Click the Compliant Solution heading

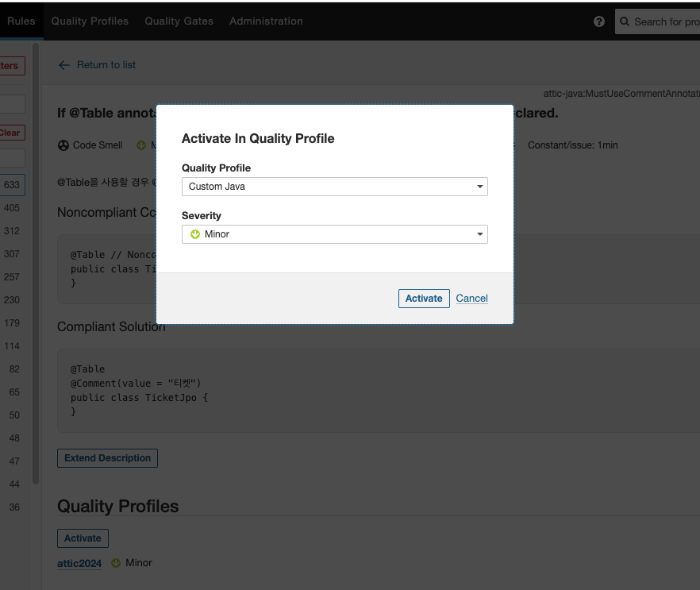pyautogui.click(x=111, y=327)
